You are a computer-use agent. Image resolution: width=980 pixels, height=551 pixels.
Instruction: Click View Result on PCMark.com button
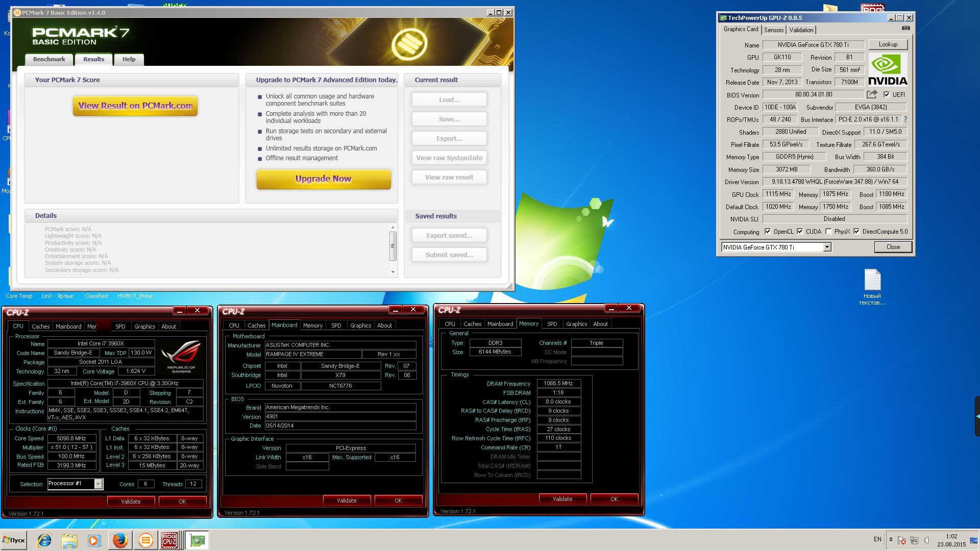coord(135,106)
